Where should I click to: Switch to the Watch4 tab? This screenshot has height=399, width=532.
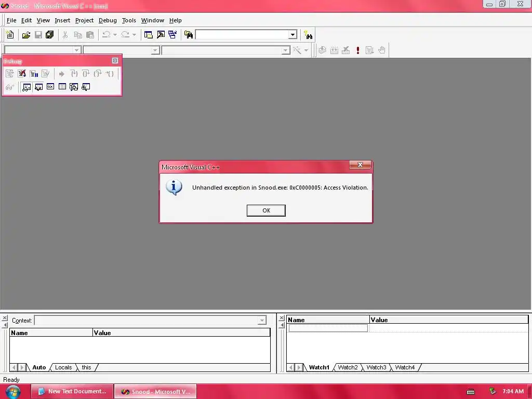tap(405, 367)
